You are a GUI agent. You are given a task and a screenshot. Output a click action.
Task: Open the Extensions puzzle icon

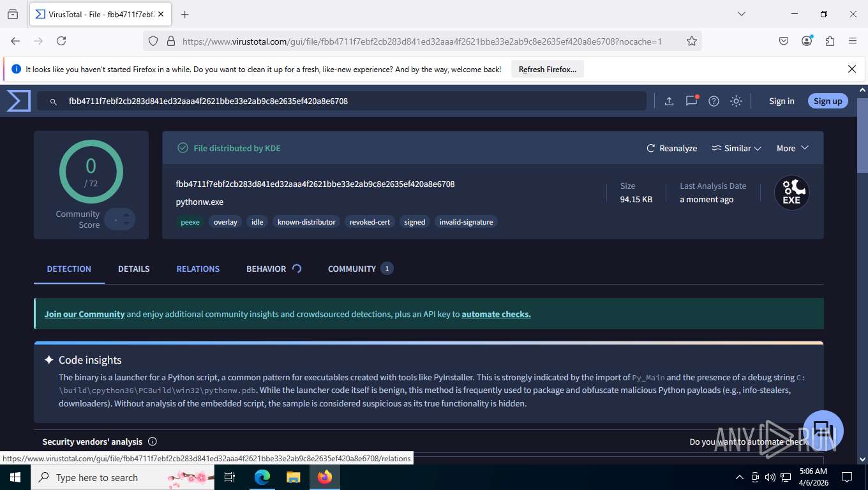tap(830, 41)
